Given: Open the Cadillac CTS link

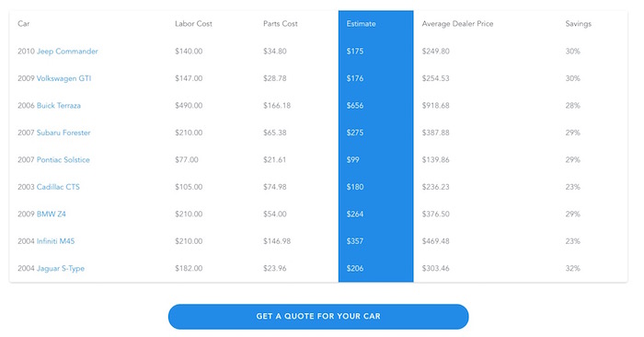Looking at the screenshot, I should 58,187.
